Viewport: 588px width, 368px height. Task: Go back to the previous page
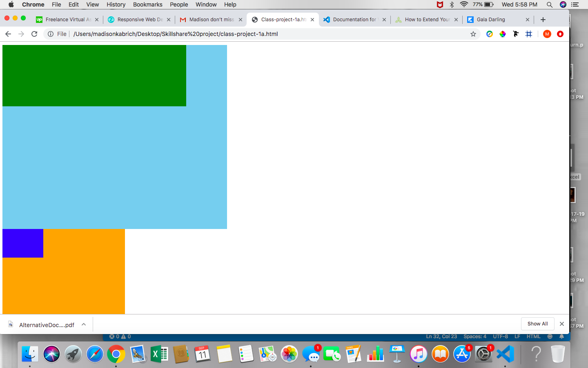pyautogui.click(x=8, y=34)
